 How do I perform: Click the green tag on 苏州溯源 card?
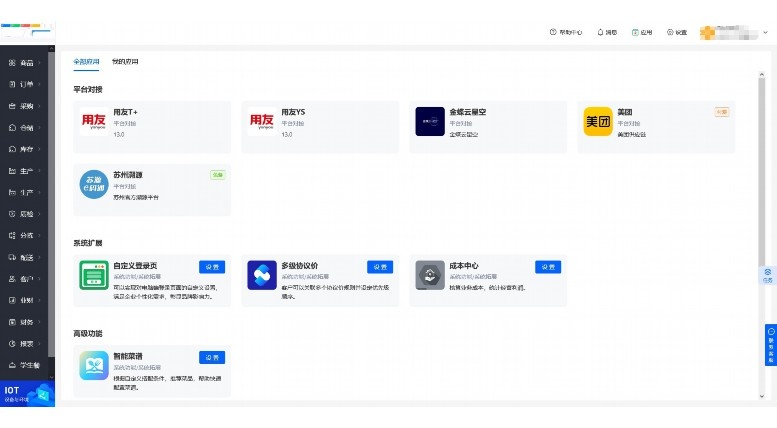(x=218, y=175)
